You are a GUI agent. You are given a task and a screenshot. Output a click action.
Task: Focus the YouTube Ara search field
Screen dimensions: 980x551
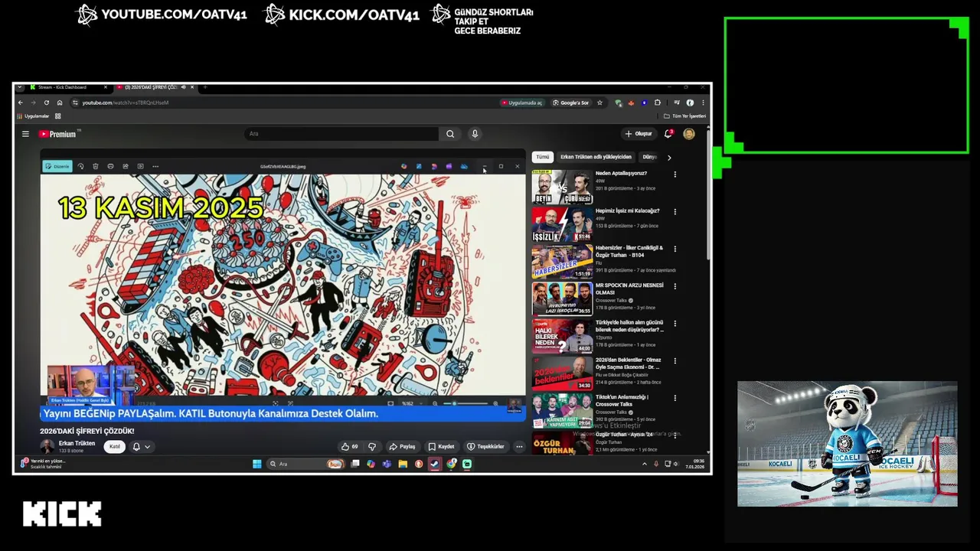[342, 134]
